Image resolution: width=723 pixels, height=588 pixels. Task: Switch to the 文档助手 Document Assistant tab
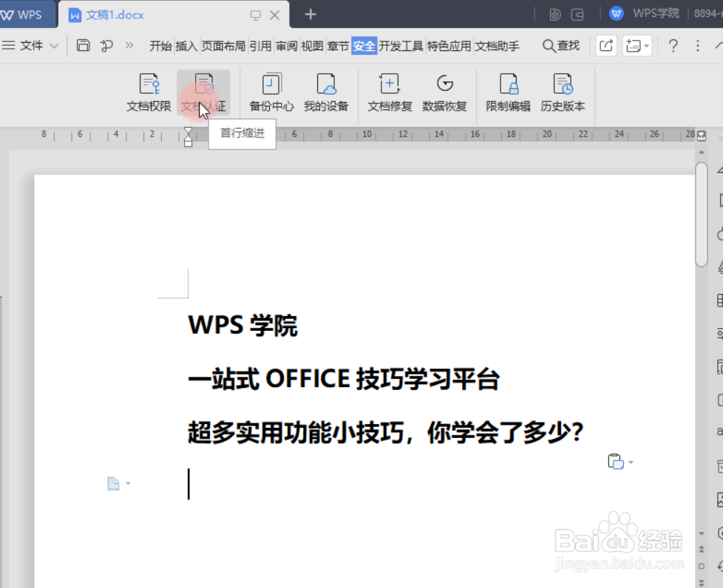[x=497, y=46]
